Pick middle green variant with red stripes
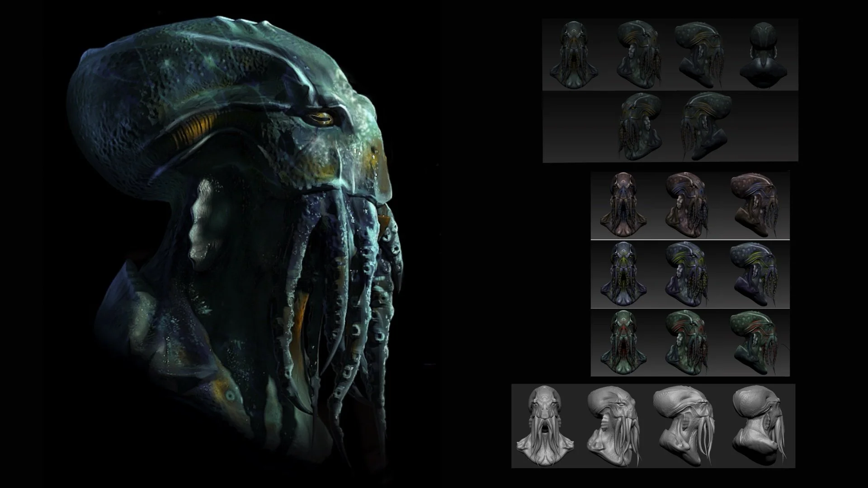This screenshot has width=868, height=488. [687, 342]
